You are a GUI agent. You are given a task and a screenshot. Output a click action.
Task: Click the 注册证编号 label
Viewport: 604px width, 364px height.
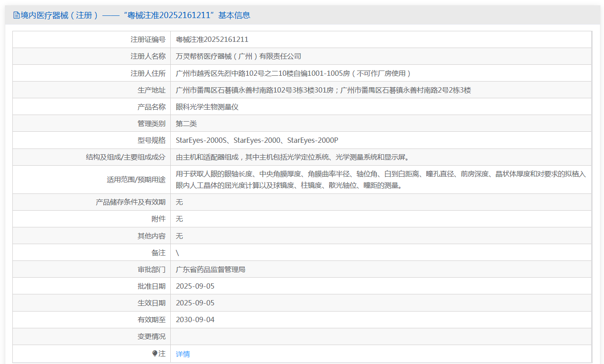tap(148, 39)
